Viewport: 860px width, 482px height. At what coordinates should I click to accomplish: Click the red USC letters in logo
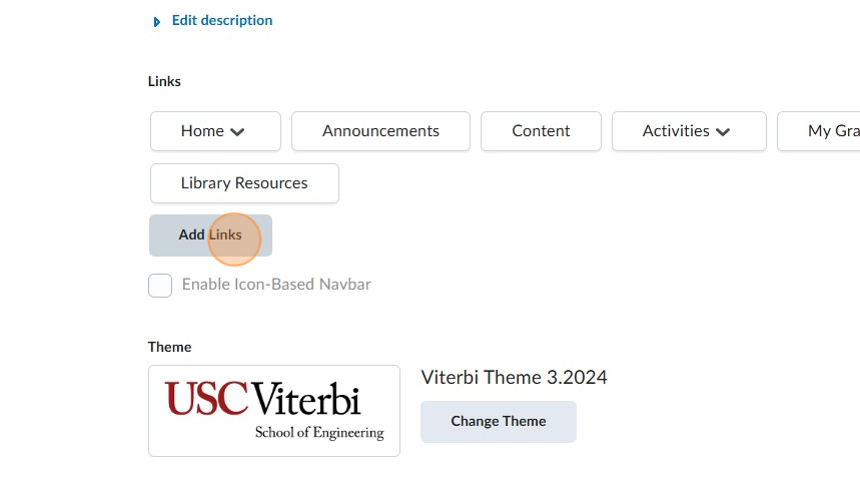pyautogui.click(x=207, y=398)
